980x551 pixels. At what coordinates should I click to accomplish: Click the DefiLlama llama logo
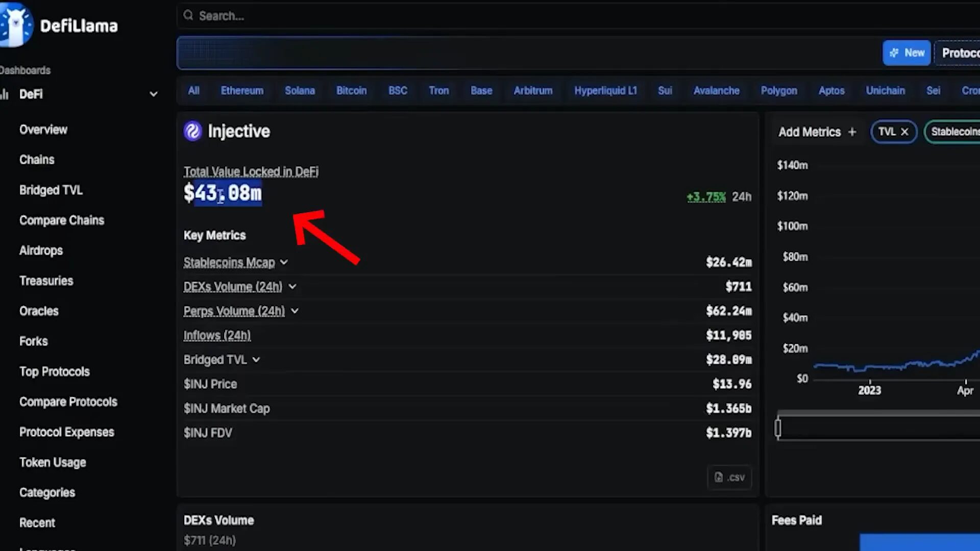[18, 24]
